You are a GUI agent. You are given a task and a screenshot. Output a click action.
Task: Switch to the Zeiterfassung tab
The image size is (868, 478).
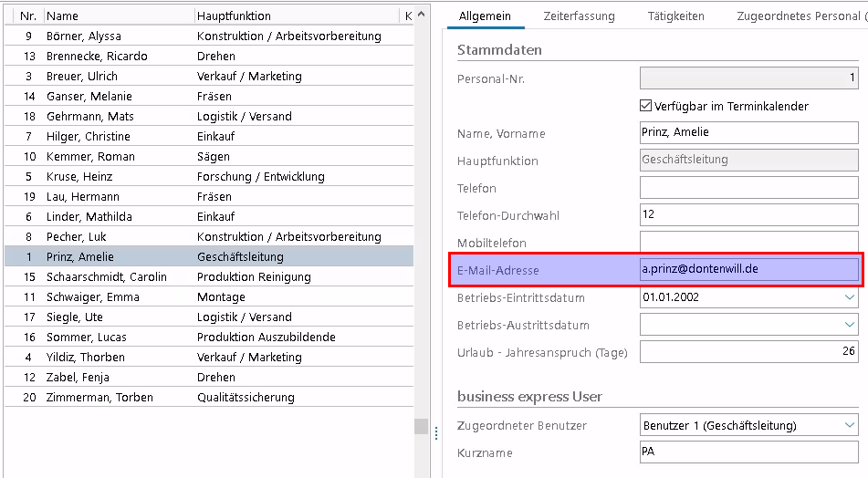click(x=579, y=16)
